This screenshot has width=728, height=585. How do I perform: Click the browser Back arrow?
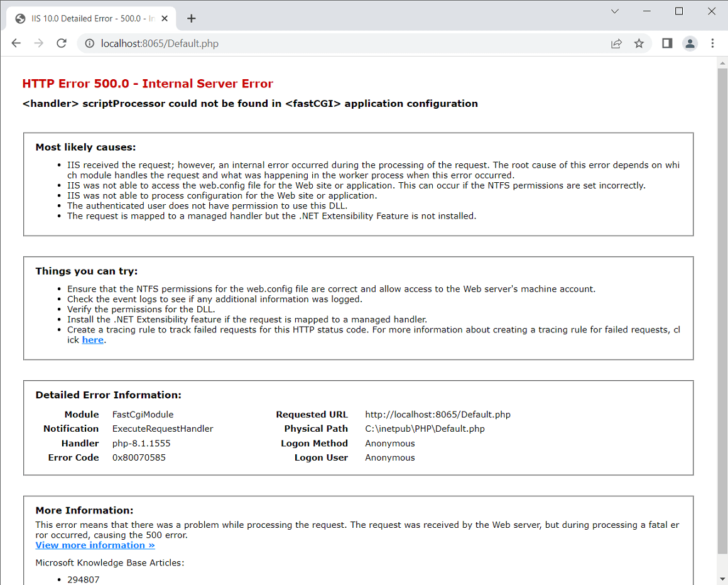[16, 43]
